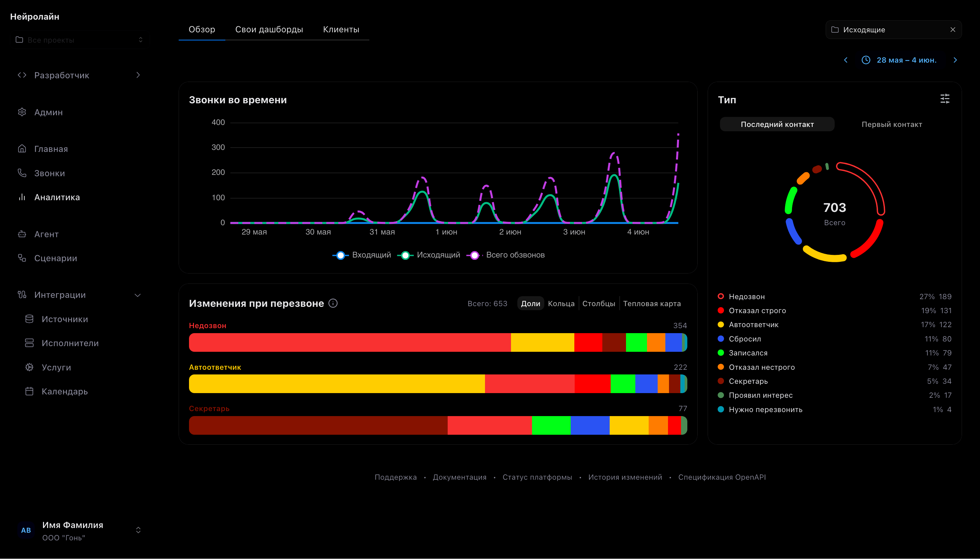Toggle Исходящий series in chart legend

pyautogui.click(x=428, y=255)
